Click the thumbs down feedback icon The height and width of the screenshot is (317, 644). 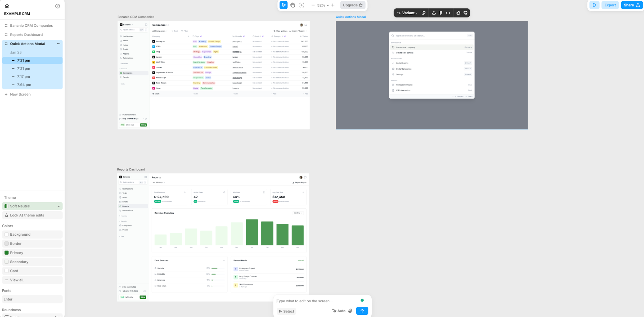466,13
